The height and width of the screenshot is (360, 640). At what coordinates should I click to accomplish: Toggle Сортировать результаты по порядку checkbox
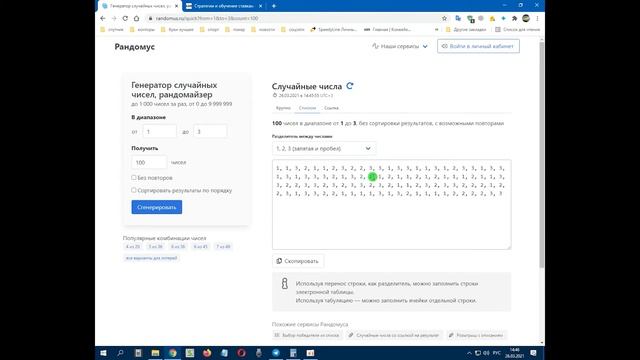click(133, 190)
